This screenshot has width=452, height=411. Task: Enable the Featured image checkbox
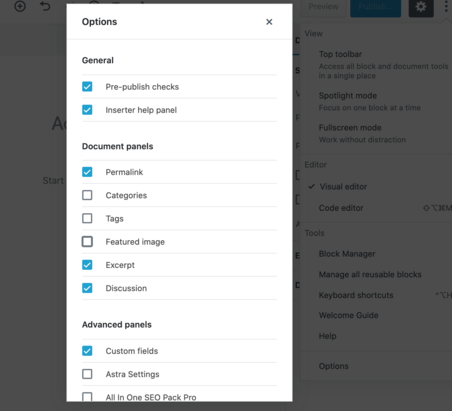click(87, 241)
